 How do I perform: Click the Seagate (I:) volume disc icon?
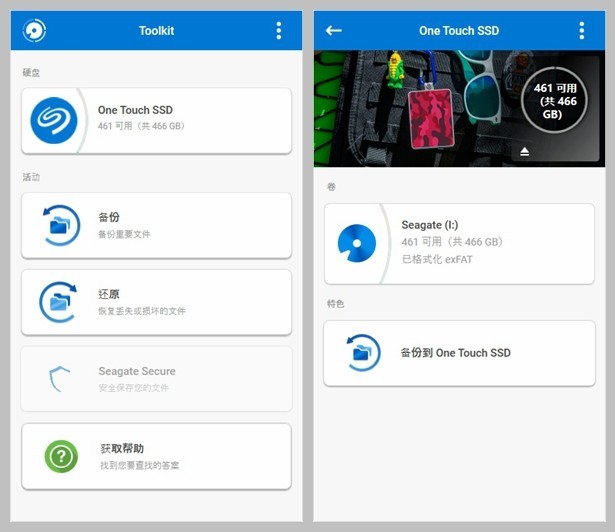pyautogui.click(x=357, y=243)
